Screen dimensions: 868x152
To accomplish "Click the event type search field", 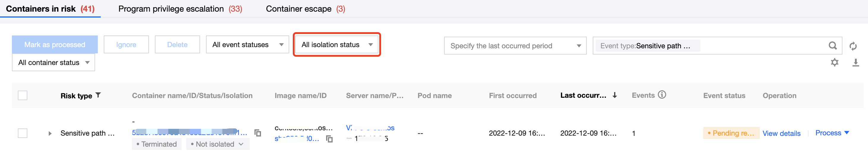I will click(x=758, y=46).
